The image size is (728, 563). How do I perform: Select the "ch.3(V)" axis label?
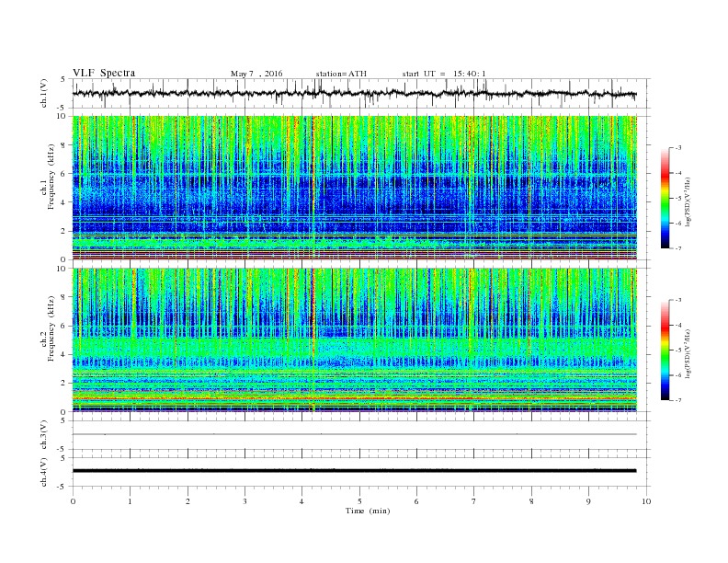tap(44, 435)
